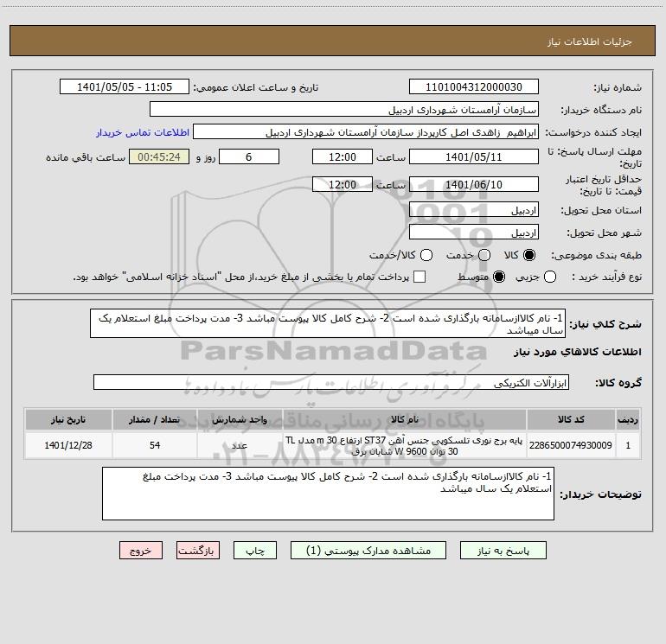Image resolution: width=666 pixels, height=644 pixels.
Task: Click the خروج exit button
Action: pos(141,551)
